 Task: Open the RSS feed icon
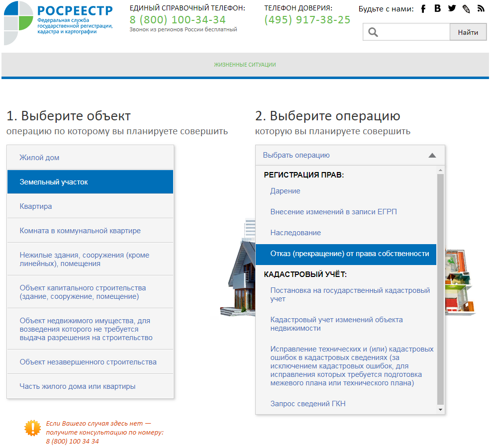point(481,8)
